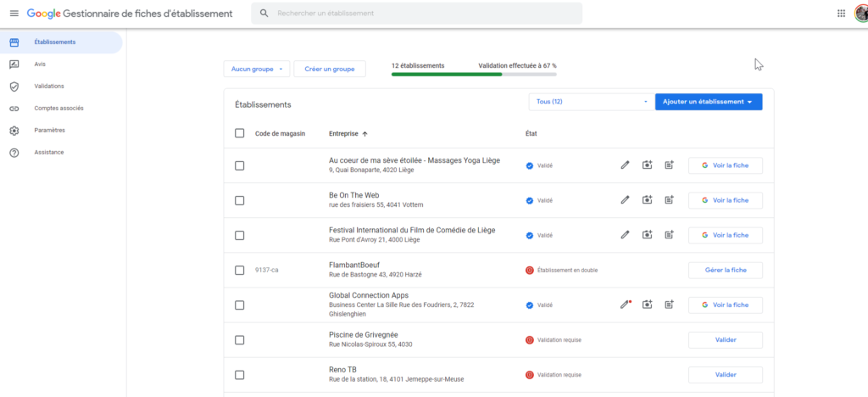
Task: Click the État column header
Action: [531, 133]
